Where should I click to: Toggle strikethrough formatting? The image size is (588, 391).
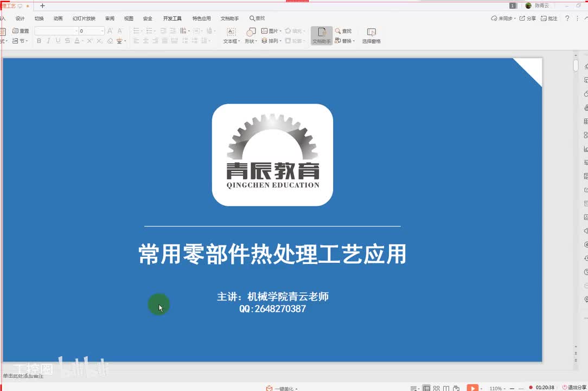tap(67, 41)
